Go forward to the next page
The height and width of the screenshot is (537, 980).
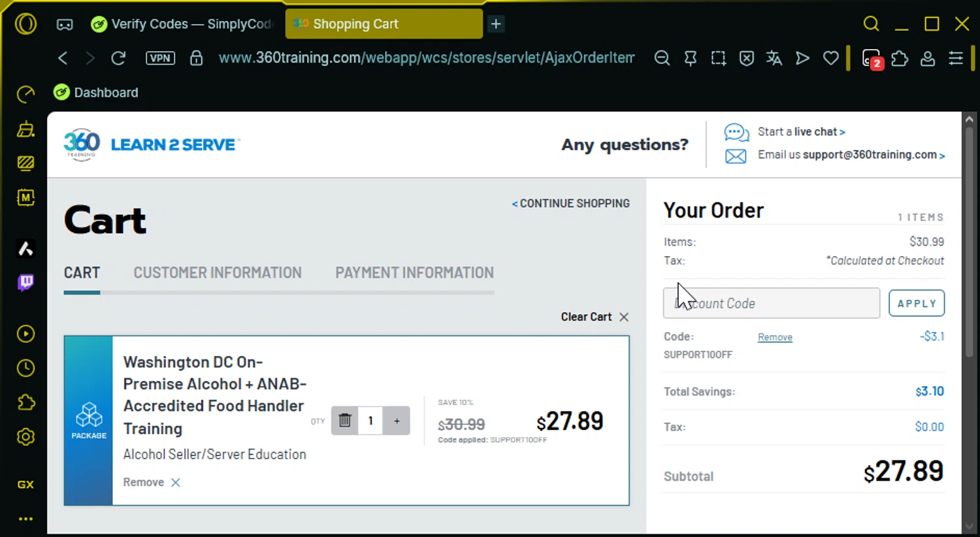[90, 58]
